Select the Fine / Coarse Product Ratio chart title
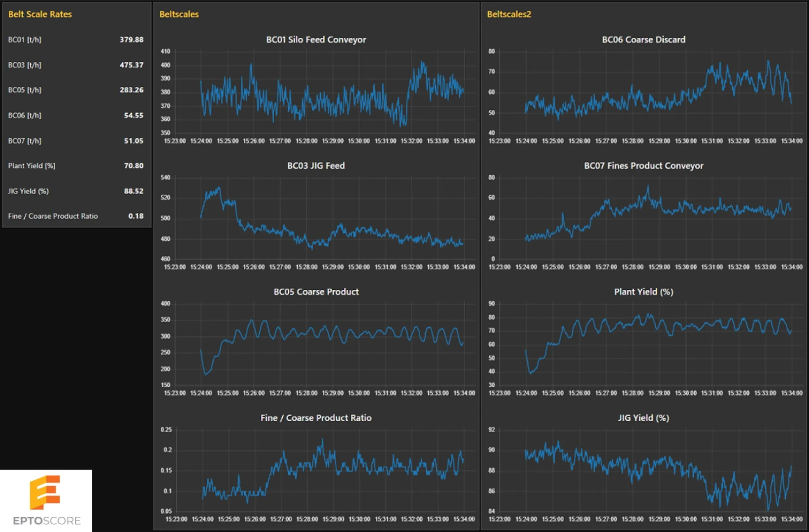Image resolution: width=809 pixels, height=532 pixels. click(x=316, y=418)
